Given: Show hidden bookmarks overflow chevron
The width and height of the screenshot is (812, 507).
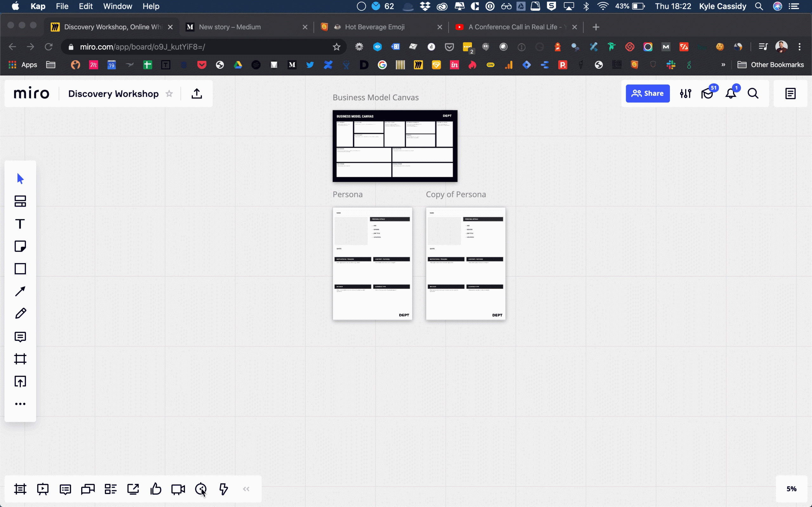Looking at the screenshot, I should pos(723,65).
